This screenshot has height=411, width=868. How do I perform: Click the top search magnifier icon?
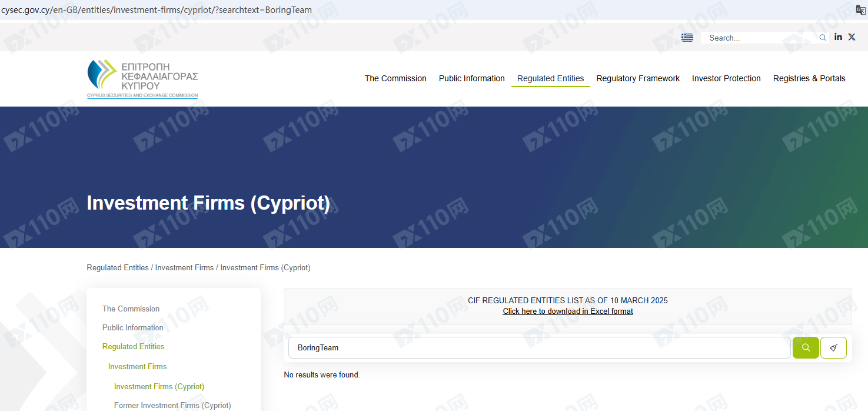[x=823, y=38]
